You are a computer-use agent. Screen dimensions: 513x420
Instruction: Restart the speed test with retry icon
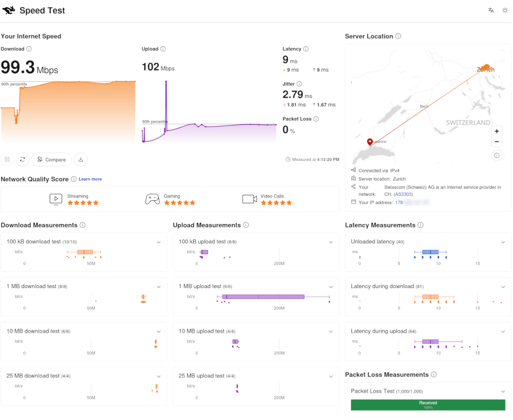pyautogui.click(x=22, y=159)
